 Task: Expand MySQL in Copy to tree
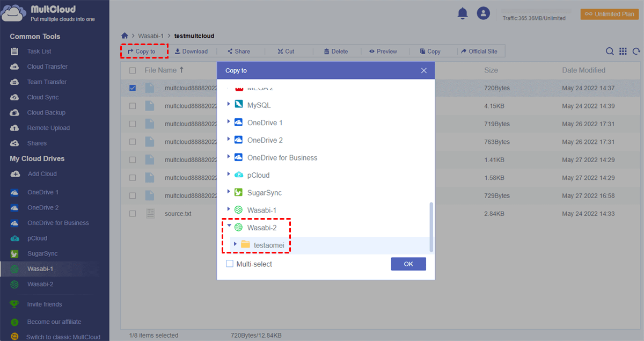[x=229, y=104]
